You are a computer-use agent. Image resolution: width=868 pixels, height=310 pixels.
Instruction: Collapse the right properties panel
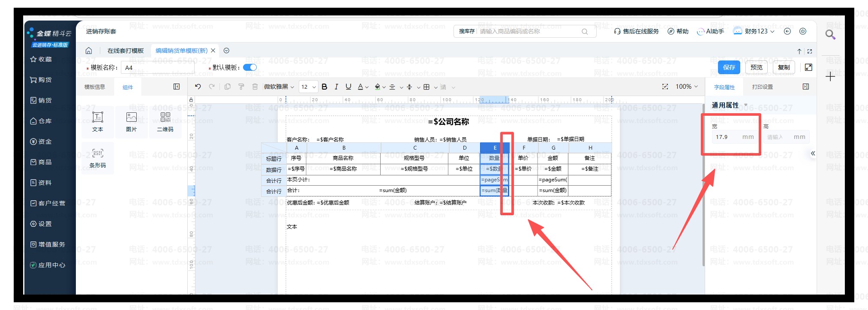805,87
